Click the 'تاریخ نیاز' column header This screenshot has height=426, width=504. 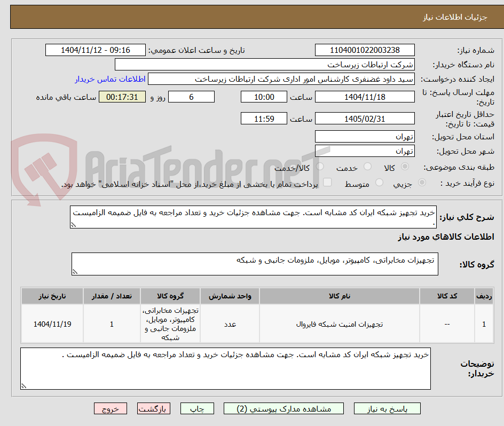tap(52, 296)
